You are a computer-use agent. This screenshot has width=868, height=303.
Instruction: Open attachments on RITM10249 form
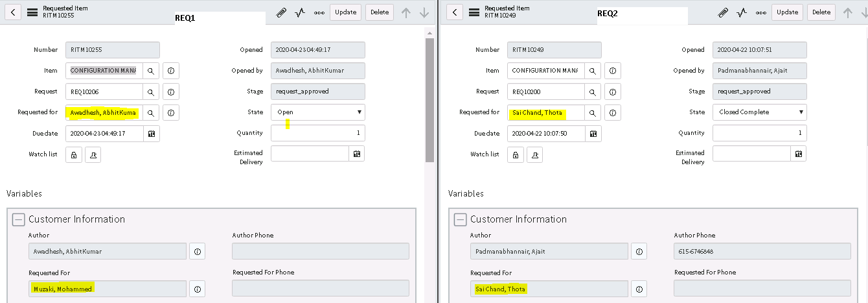pos(723,12)
